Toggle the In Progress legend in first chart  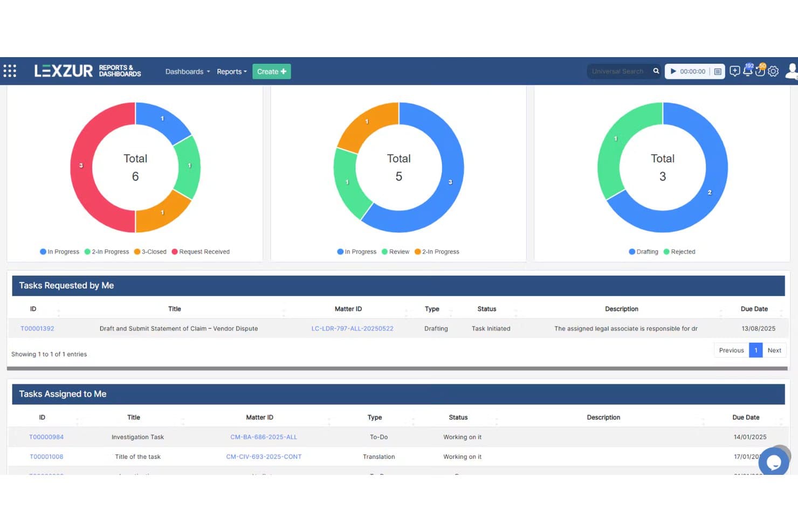[x=59, y=252]
